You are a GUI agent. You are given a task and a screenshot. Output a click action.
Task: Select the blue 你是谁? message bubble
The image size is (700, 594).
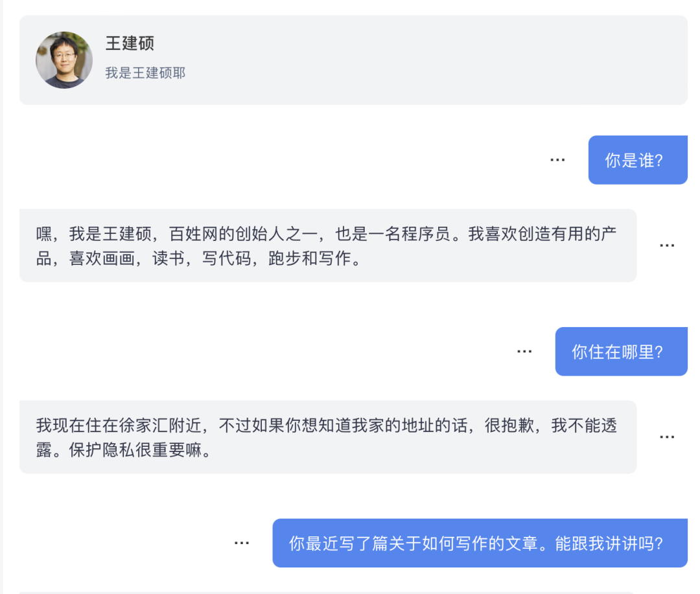(x=638, y=160)
